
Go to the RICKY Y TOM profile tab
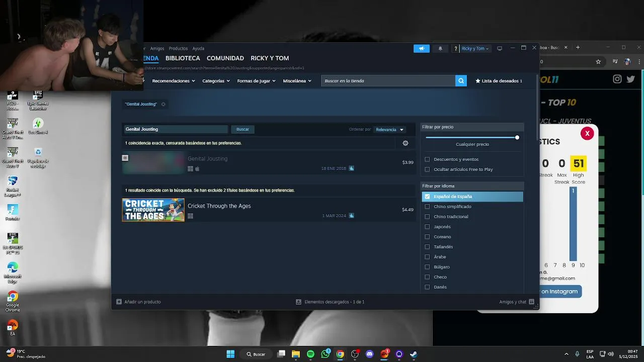[x=270, y=58]
